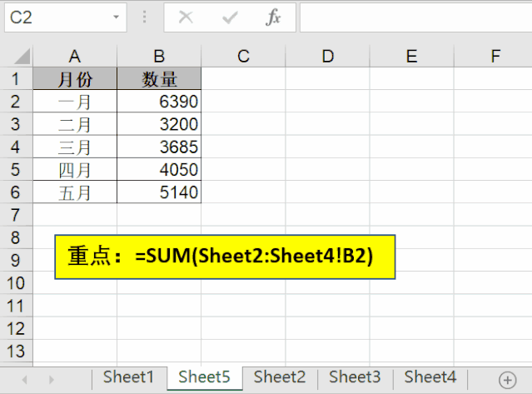
Task: Click the Enter checkmark formula bar icon
Action: coord(230,17)
